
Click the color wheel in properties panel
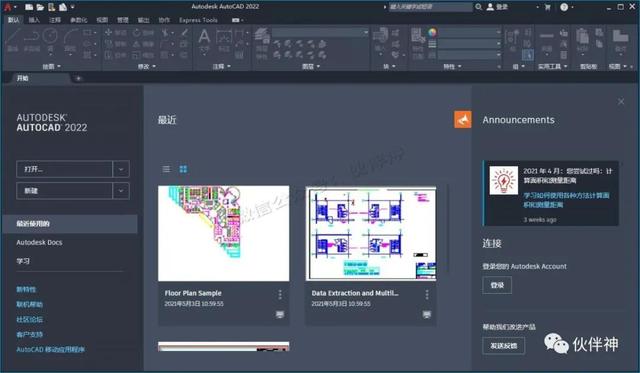[x=432, y=32]
